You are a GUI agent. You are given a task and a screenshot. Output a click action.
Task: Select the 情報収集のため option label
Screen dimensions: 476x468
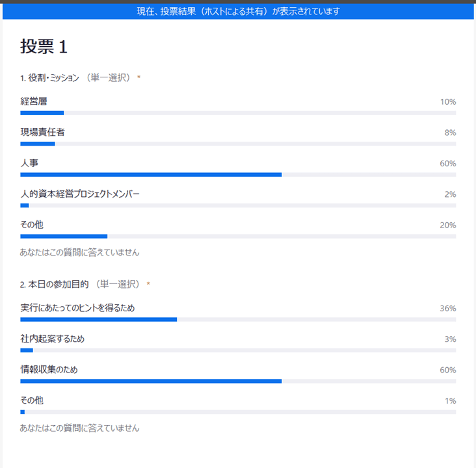coord(49,369)
